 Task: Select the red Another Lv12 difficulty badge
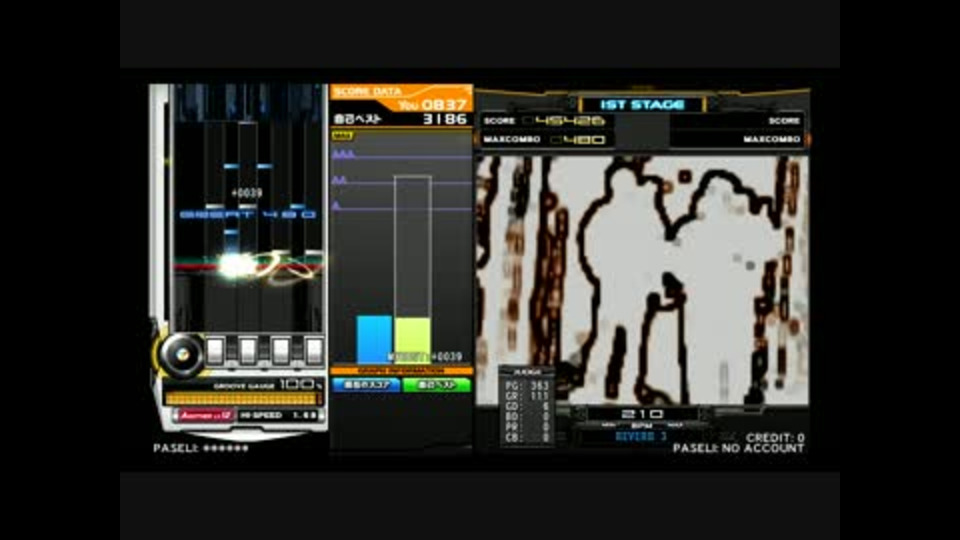(x=206, y=415)
